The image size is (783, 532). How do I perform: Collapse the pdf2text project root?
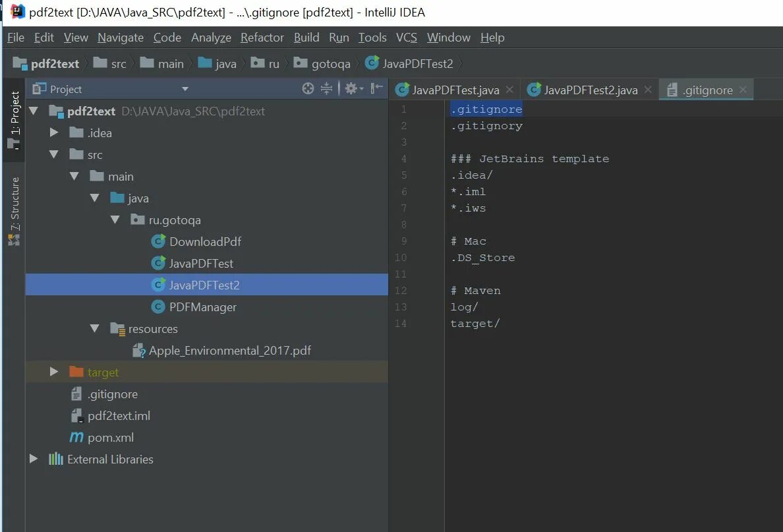coord(34,111)
